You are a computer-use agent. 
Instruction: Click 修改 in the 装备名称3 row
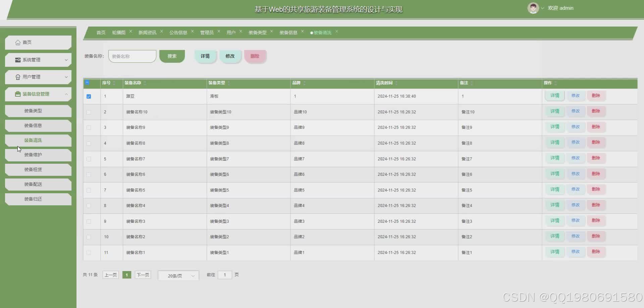(576, 220)
